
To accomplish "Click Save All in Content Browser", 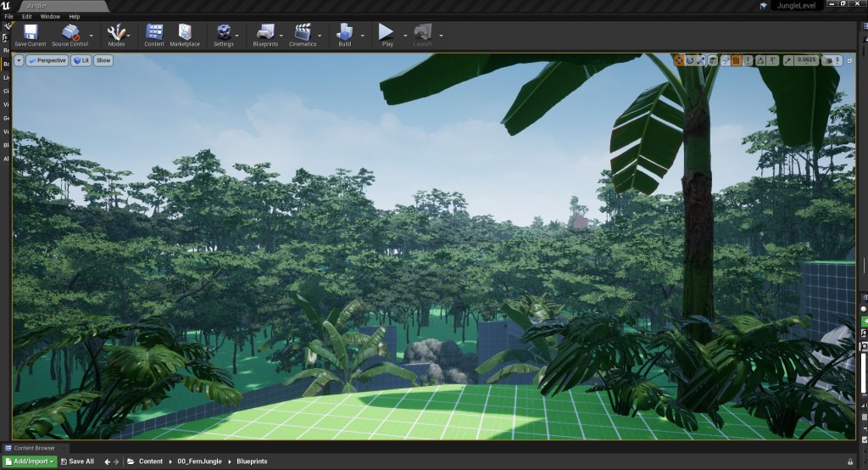I will 77,462.
